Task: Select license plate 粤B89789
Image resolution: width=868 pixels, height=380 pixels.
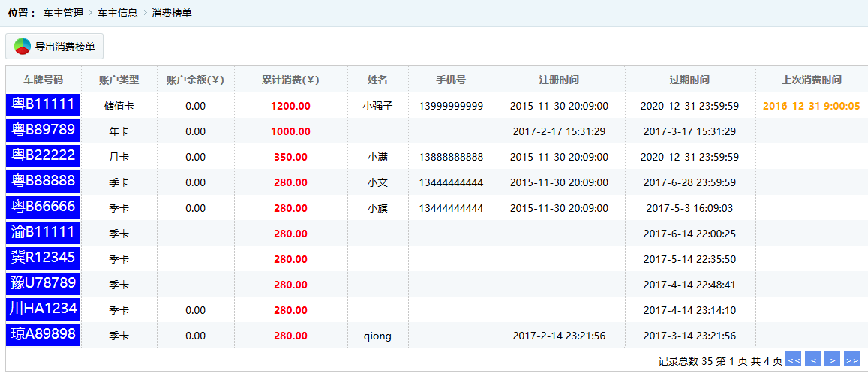Action: click(44, 131)
